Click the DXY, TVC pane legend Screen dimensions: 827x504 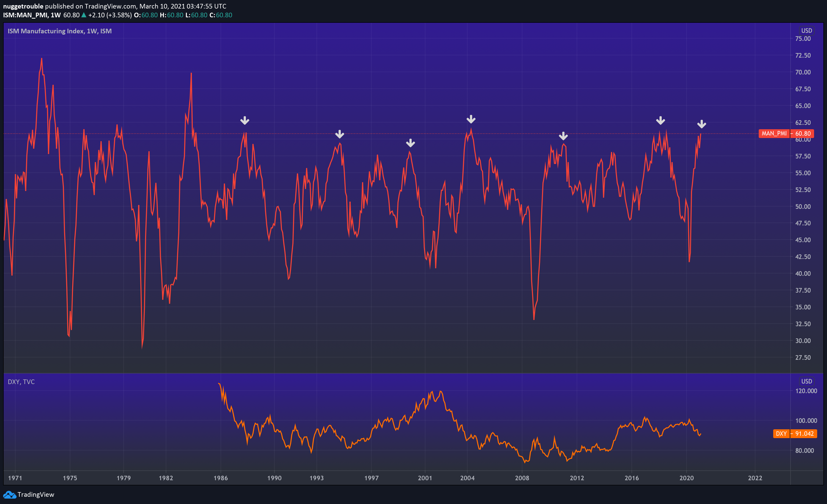[21, 382]
